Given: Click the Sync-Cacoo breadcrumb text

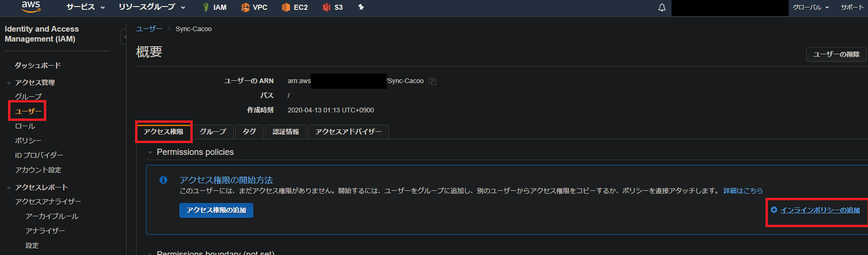Looking at the screenshot, I should (194, 29).
